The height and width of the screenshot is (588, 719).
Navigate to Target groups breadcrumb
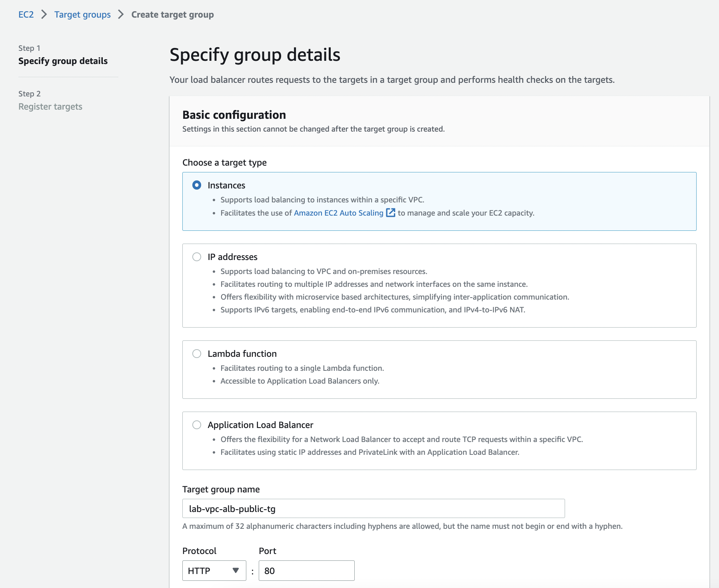tap(82, 15)
